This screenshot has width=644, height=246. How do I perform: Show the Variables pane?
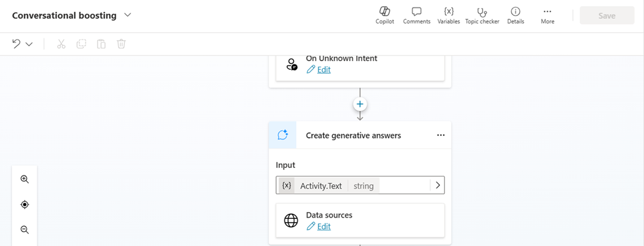coord(449,16)
